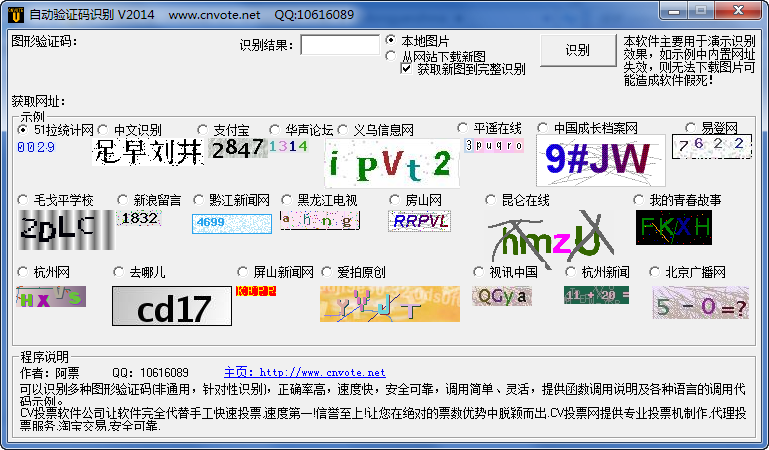Click the green iPVt2 captcha image
Image resolution: width=769 pixels, height=450 pixels.
coord(391,163)
